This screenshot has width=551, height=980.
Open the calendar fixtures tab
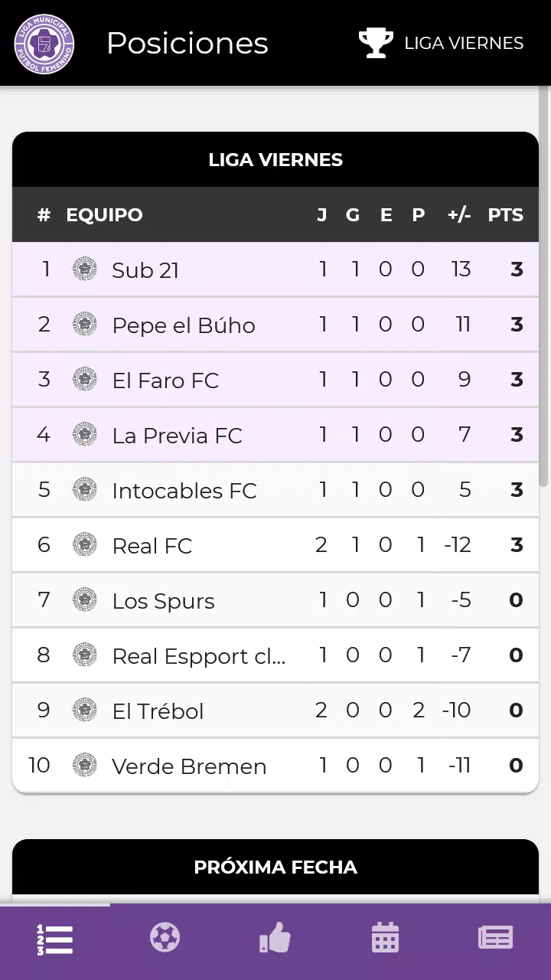click(385, 938)
